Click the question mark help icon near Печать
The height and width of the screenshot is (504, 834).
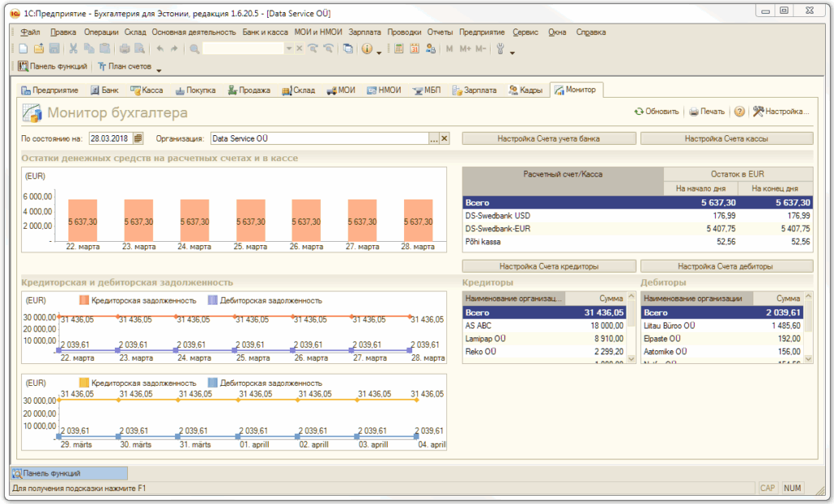tap(740, 112)
